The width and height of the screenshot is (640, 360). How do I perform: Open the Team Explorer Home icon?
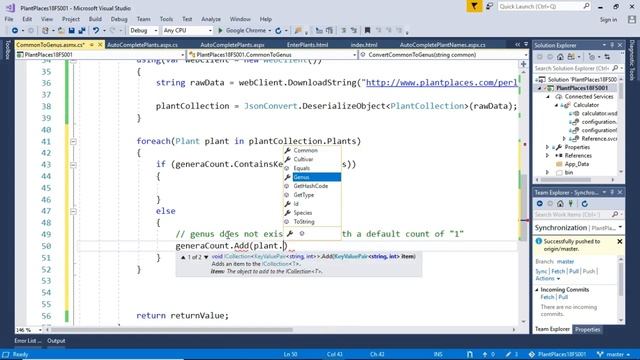(x=560, y=204)
